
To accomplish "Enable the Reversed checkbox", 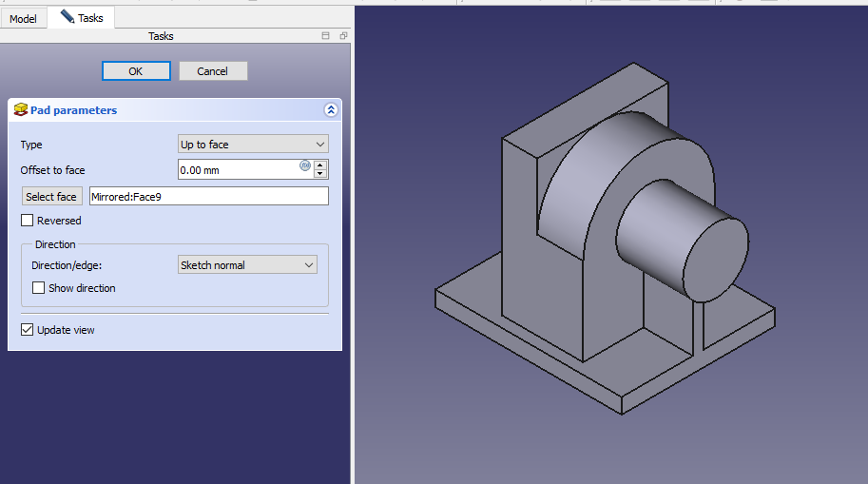I will pos(27,221).
